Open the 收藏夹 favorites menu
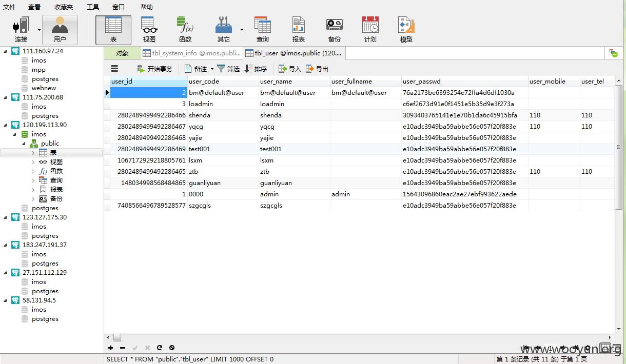626x364 pixels. [x=64, y=7]
